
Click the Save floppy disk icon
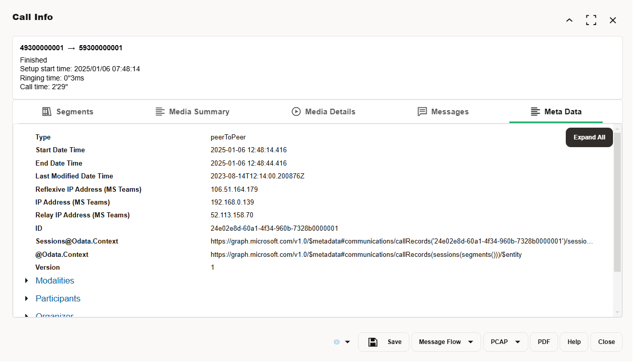coord(373,342)
